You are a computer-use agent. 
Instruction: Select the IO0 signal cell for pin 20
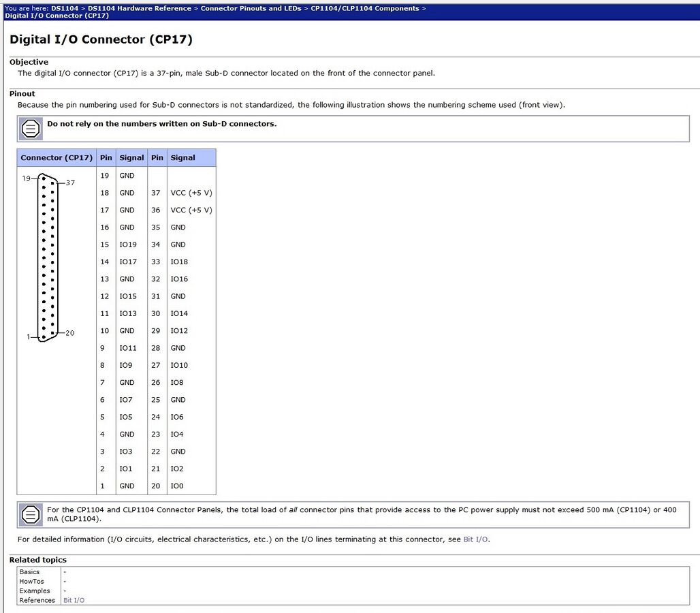click(176, 486)
